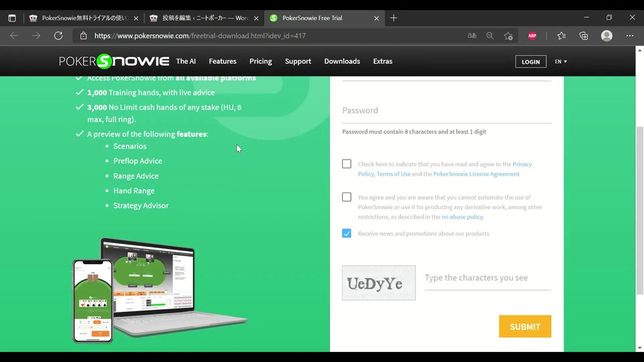644x362 pixels.
Task: Click the vertical scrollbar thumb
Action: click(639, 210)
